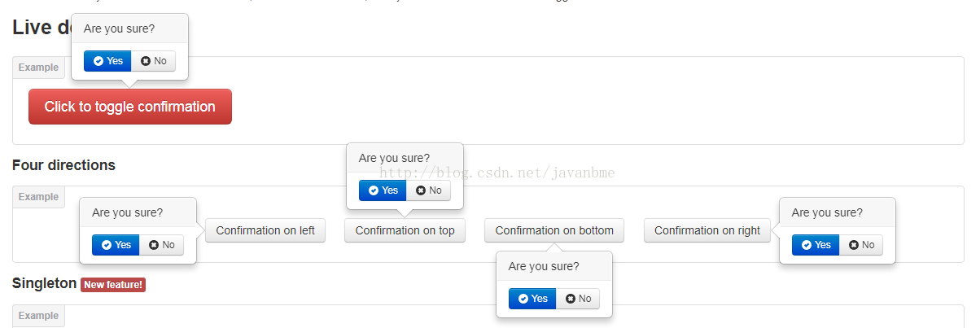Click the X icon in the right popover's No button
Viewport: 980px width, 328px height.
pyautogui.click(x=854, y=245)
